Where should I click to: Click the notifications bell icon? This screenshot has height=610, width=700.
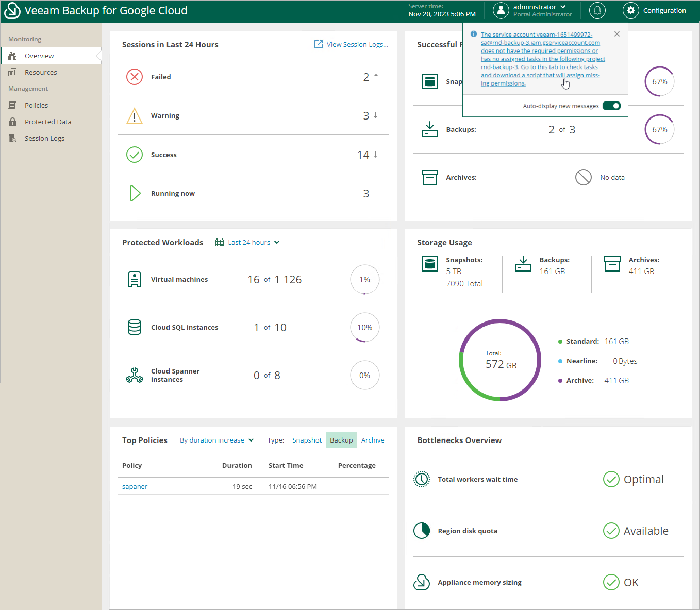[597, 10]
